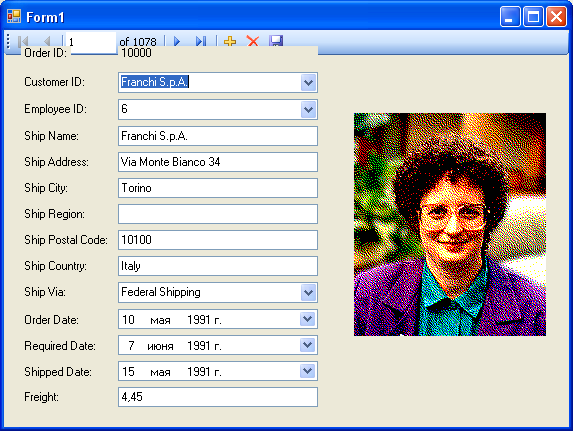Select the day 7 in Required Date
573x431 pixels.
point(131,346)
